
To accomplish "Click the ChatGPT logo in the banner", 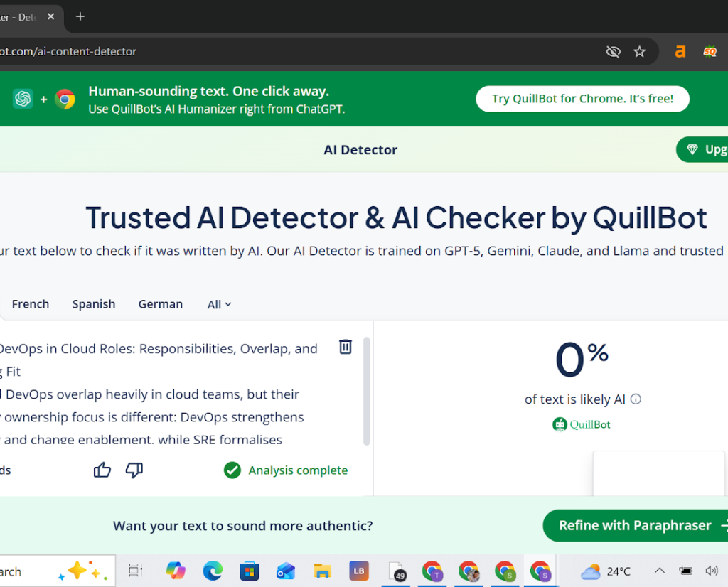I will tap(23, 99).
